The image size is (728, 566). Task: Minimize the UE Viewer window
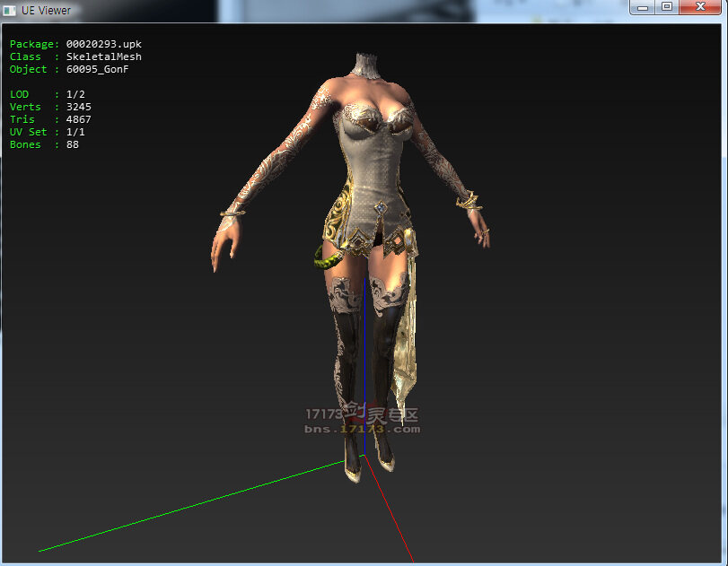click(x=642, y=7)
